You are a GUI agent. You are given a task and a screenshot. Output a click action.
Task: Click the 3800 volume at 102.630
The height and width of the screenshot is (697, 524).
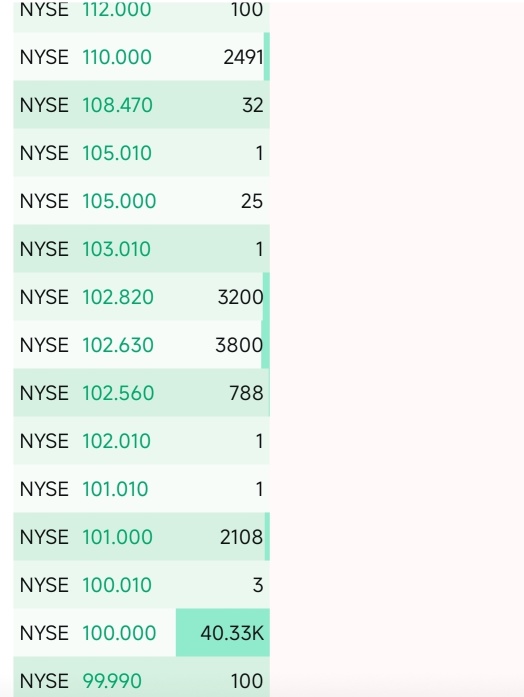239,345
